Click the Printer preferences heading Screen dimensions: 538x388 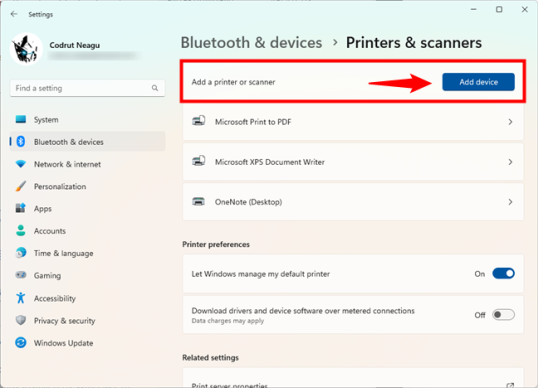216,244
